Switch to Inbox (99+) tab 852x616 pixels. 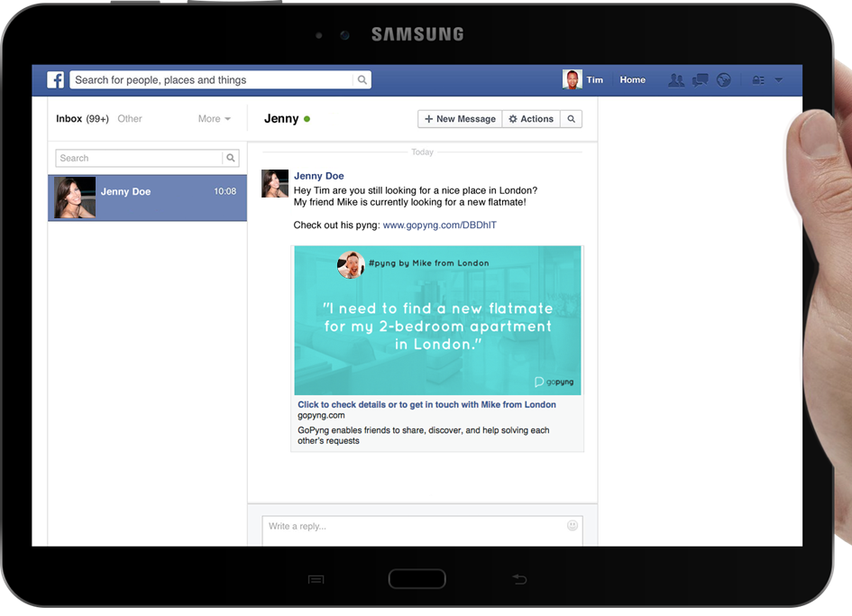click(x=82, y=118)
